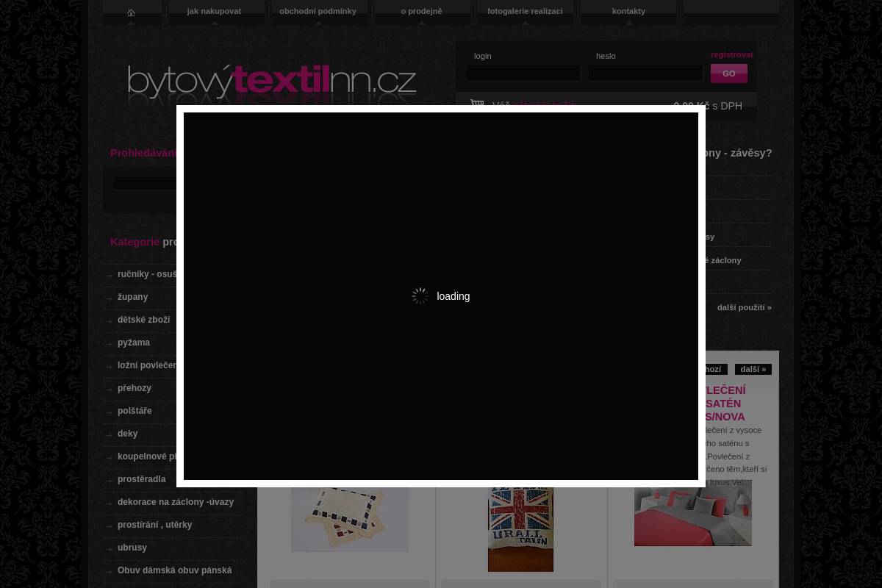Open the 'jak nakupovat' menu item
882x588 pixels.
[214, 11]
